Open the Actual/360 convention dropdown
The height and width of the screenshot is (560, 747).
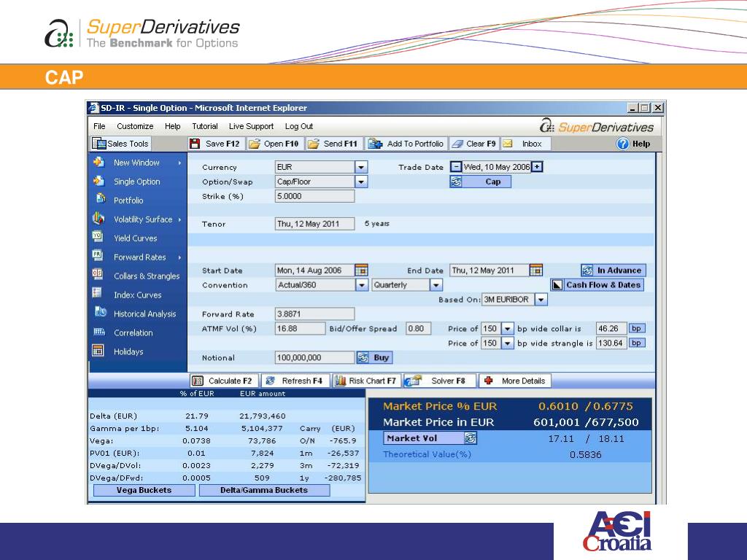pos(362,285)
